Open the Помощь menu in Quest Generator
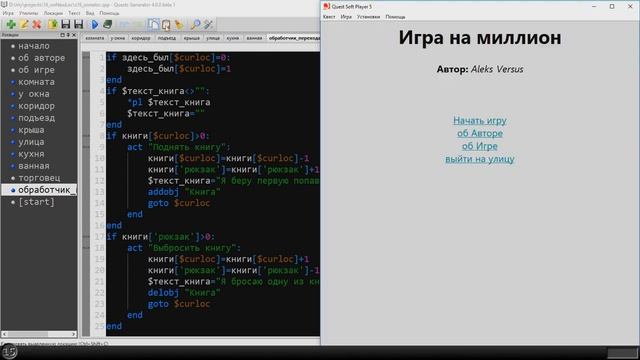This screenshot has width=640, height=360. [x=109, y=13]
